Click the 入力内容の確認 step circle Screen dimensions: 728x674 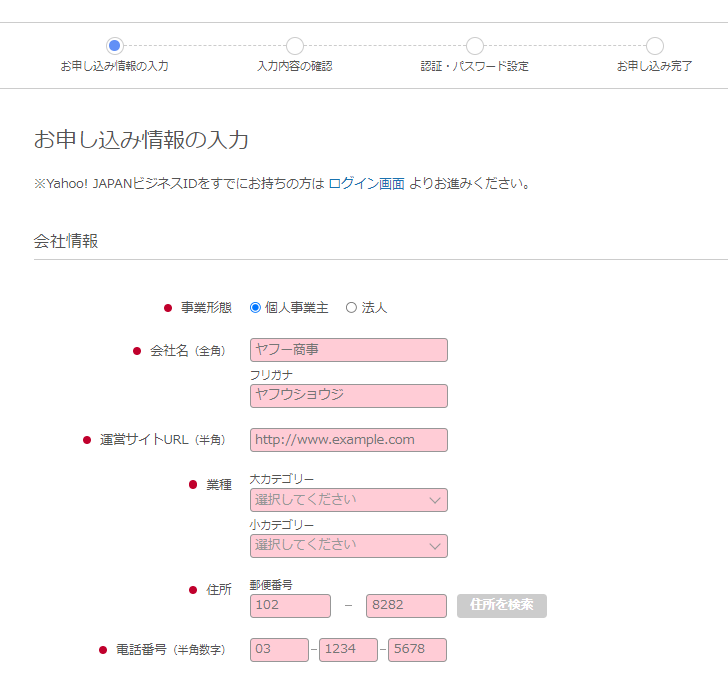pyautogui.click(x=294, y=46)
